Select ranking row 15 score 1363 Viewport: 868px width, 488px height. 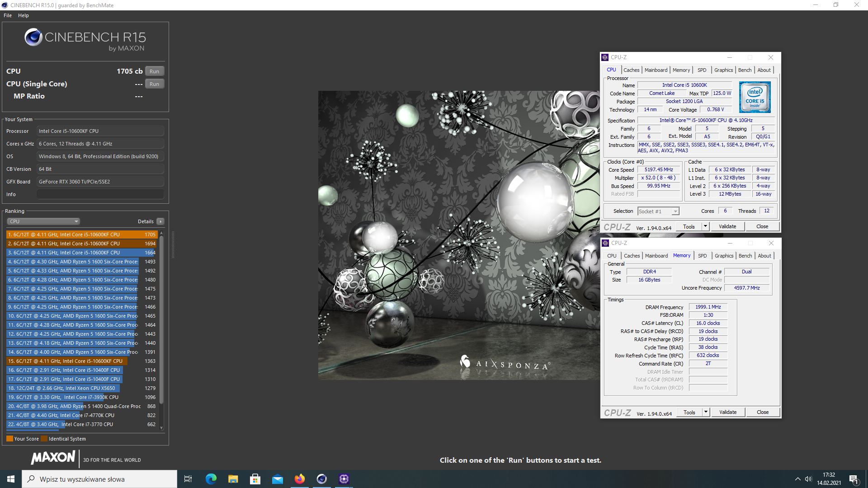point(82,361)
